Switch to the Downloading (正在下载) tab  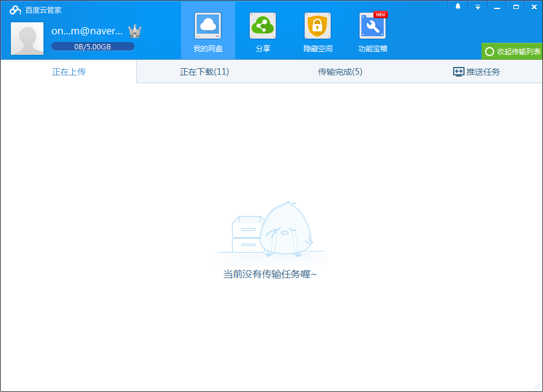[x=205, y=72]
